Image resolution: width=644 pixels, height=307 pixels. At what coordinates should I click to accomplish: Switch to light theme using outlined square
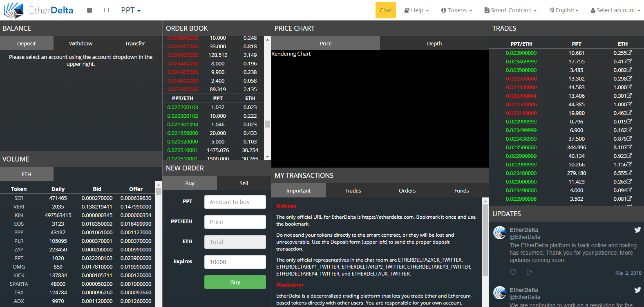[106, 10]
